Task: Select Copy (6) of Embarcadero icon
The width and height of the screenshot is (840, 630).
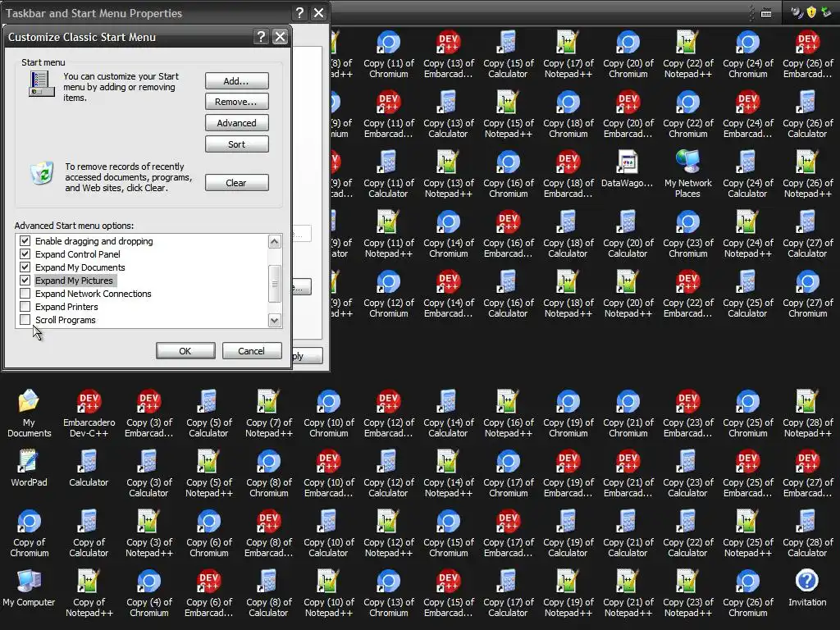Action: [x=209, y=594]
